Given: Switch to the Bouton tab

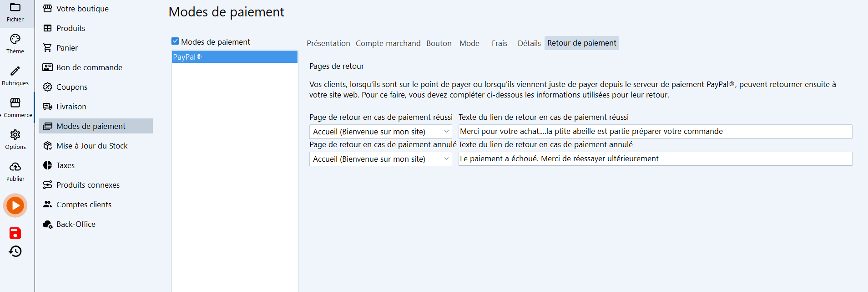Looking at the screenshot, I should tap(439, 43).
